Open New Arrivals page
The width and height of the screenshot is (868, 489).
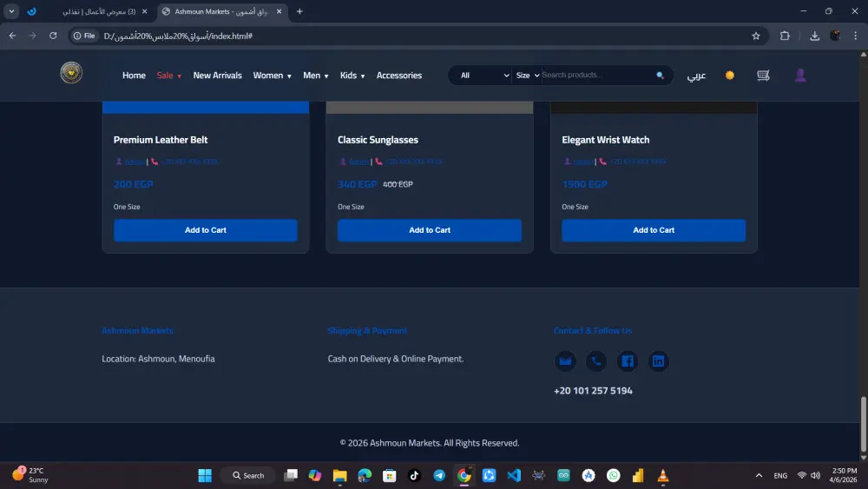pyautogui.click(x=218, y=76)
